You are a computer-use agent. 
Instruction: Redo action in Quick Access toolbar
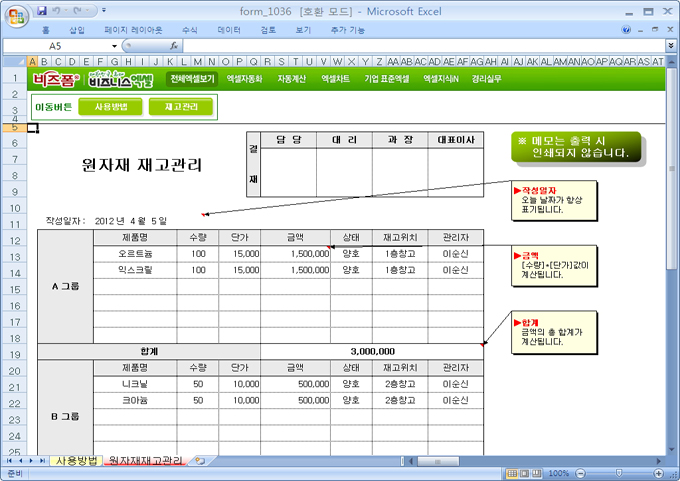(78, 10)
